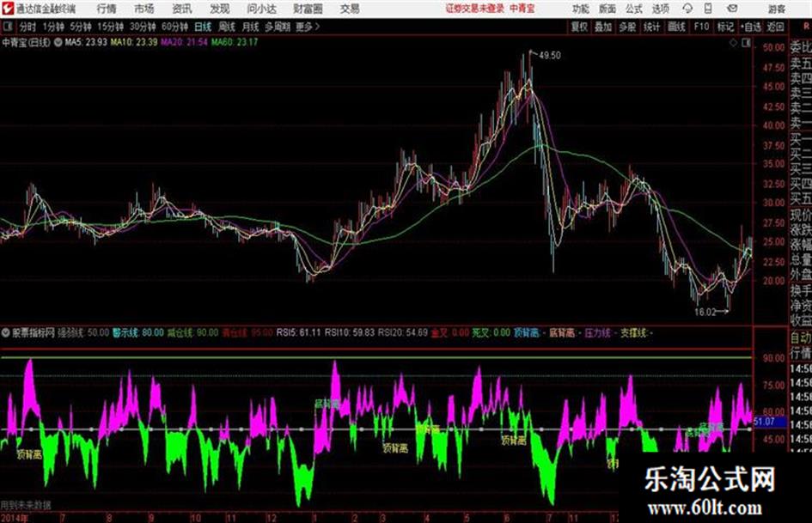Click the 画线 drawing tools button
812x523 pixels.
pos(676,27)
